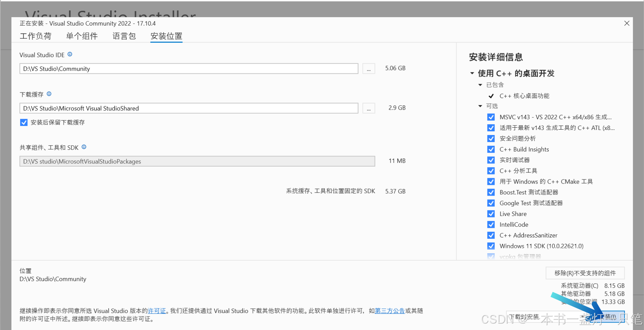
Task: Uncheck 用于 Windows 的 C++ CMake 工具
Action: 491,182
